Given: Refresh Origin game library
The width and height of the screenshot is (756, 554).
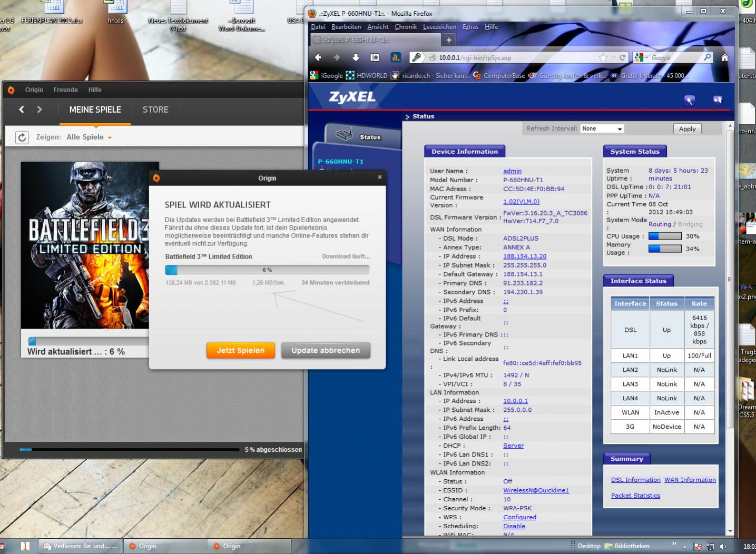Looking at the screenshot, I should click(x=22, y=137).
